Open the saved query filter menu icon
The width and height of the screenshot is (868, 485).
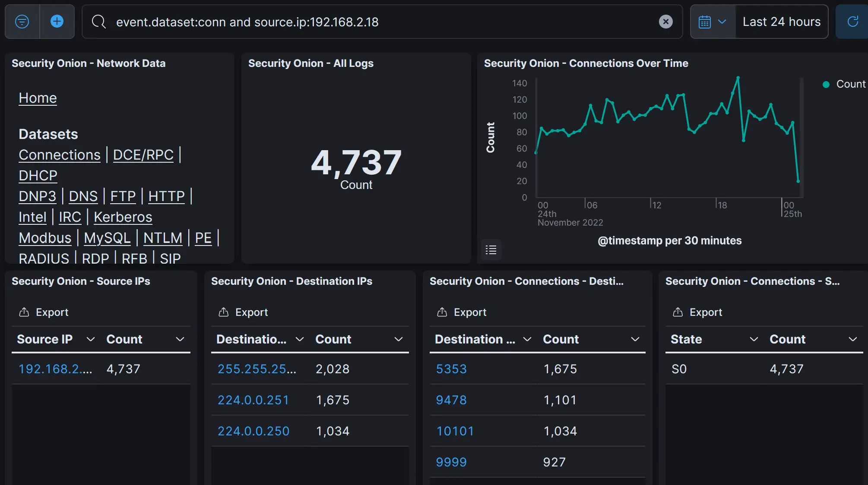coord(22,21)
